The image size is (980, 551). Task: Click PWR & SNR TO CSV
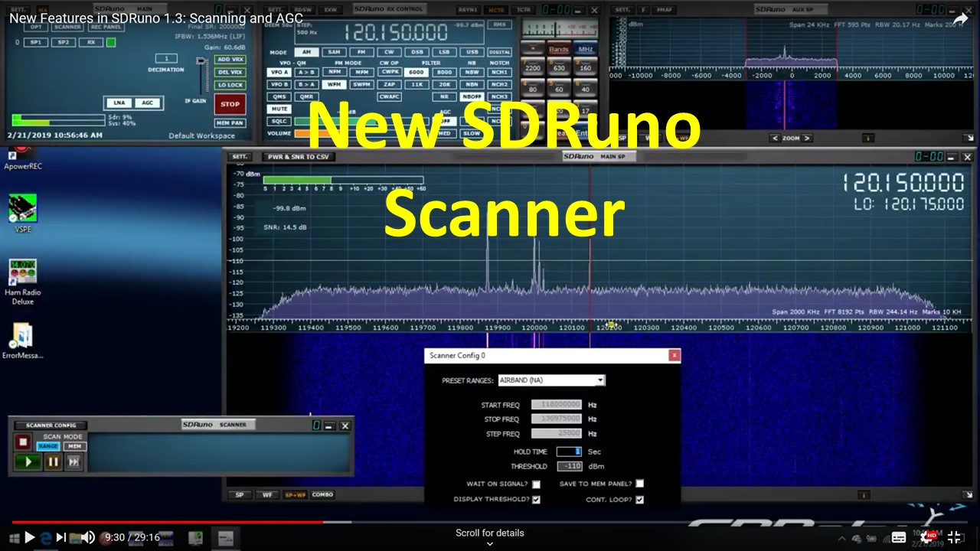pos(298,156)
